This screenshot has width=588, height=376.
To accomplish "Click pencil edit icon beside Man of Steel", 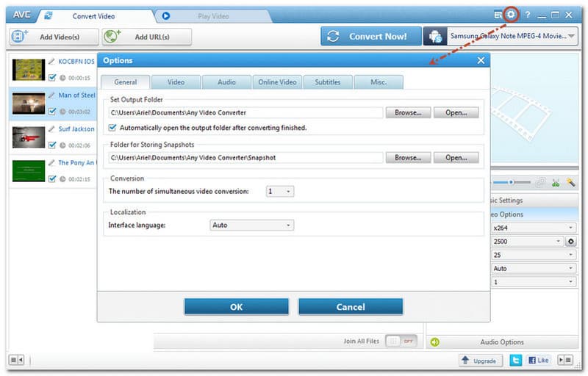I will pyautogui.click(x=51, y=95).
